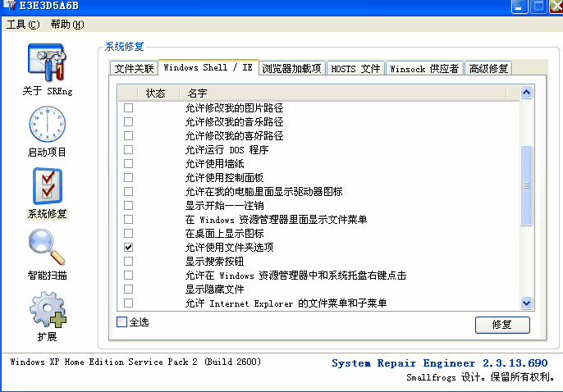Click the SREng title bar app icon
The height and width of the screenshot is (392, 563).
(9, 6)
